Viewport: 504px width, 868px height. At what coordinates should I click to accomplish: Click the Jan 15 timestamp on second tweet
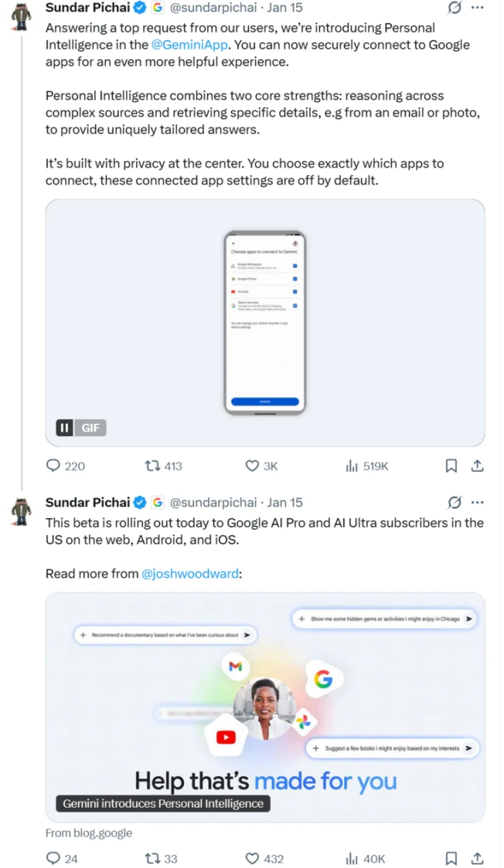coord(285,502)
